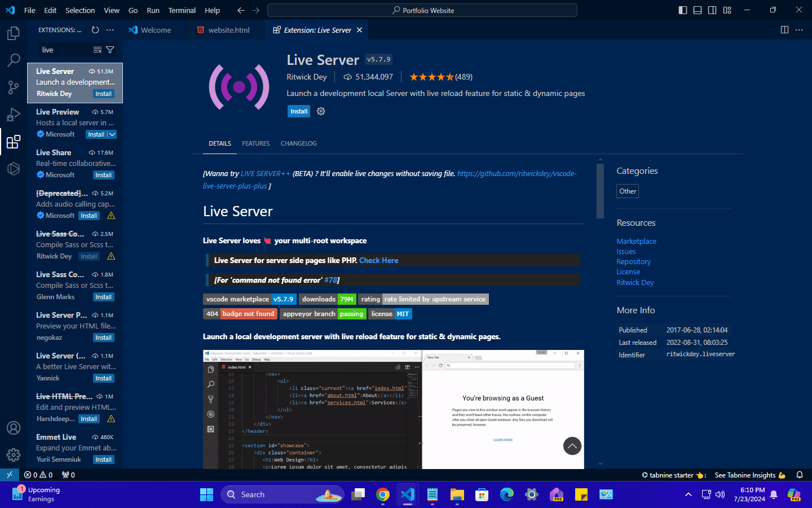Click tabnine starter status bar item
Screen dimensions: 812x508
click(674, 475)
